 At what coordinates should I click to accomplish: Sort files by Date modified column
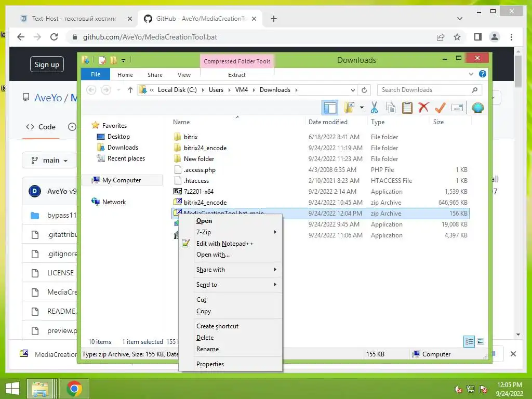pyautogui.click(x=328, y=122)
